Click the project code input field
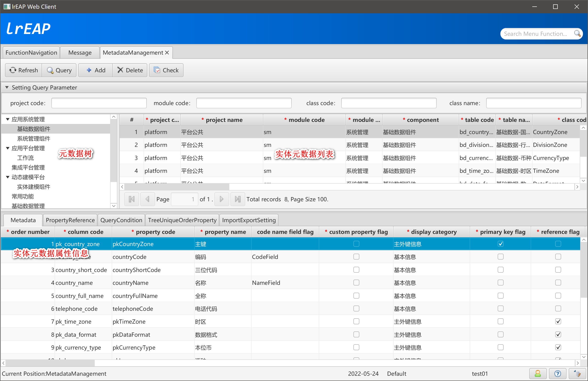This screenshot has width=588, height=381. (x=99, y=103)
